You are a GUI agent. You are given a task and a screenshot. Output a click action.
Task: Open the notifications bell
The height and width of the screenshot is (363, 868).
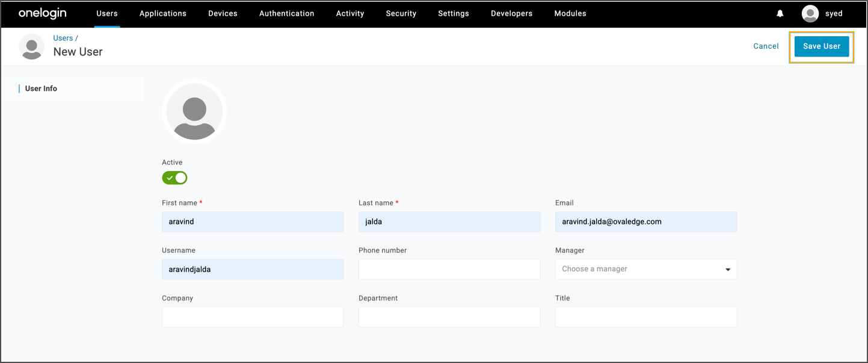point(780,13)
